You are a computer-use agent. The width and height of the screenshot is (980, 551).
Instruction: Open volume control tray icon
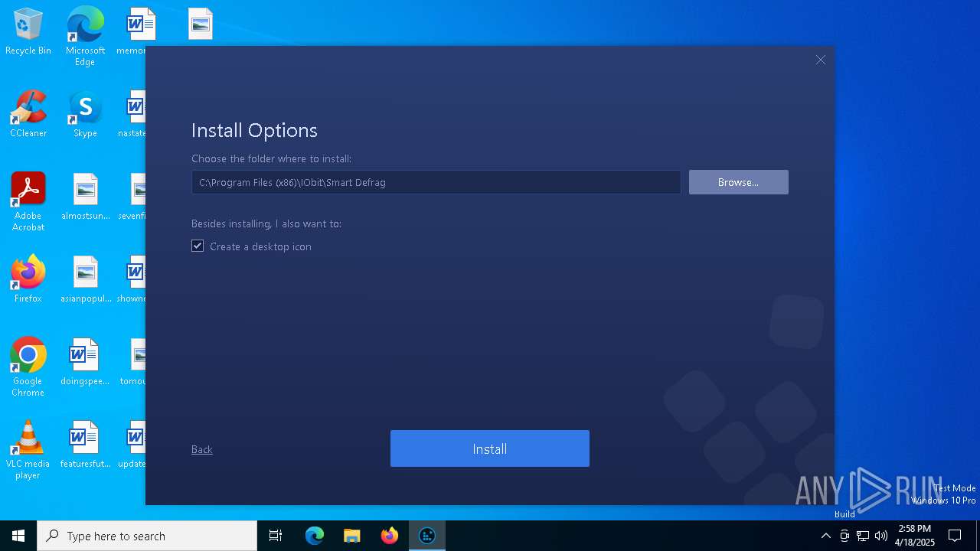[x=881, y=536]
